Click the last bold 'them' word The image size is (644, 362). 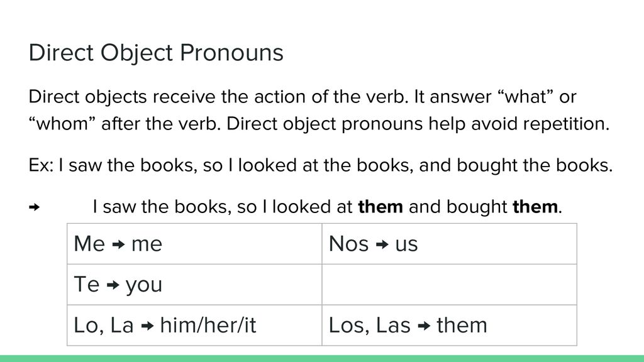pyautogui.click(x=535, y=206)
